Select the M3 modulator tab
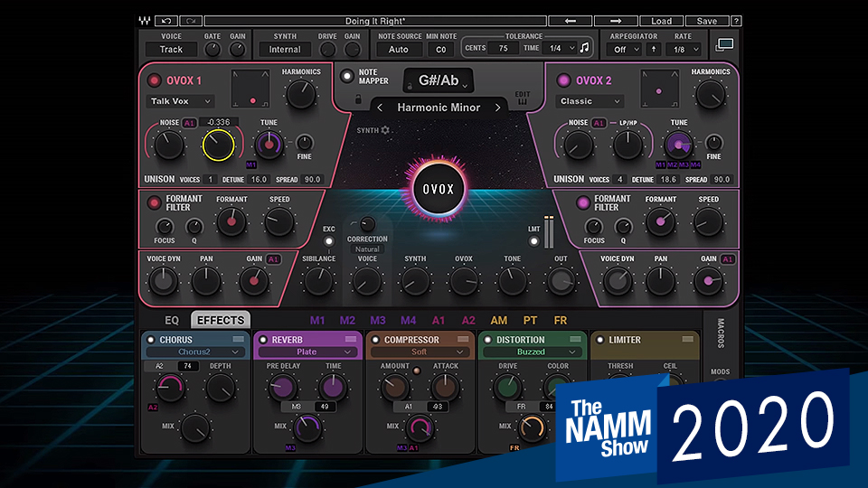Viewport: 868px width, 488px height. click(x=378, y=320)
